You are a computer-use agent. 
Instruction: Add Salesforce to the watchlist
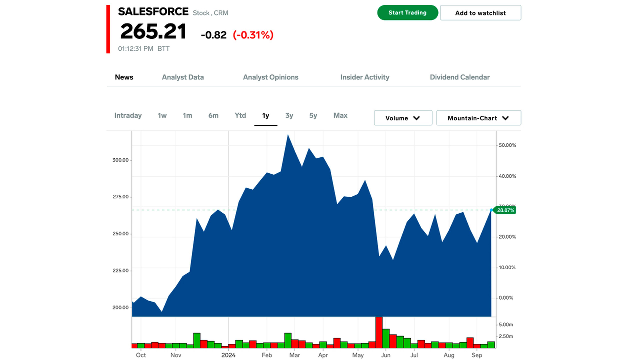coord(480,13)
